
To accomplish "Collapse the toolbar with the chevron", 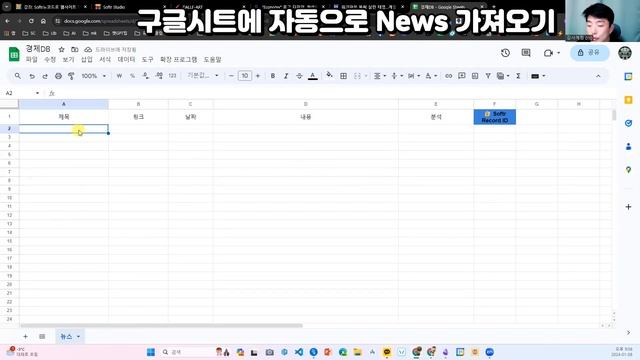I will (x=598, y=76).
